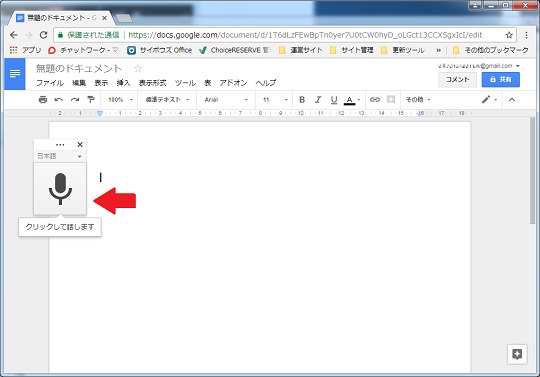The height and width of the screenshot is (377, 540).
Task: Click the add comment toolbar icon
Action: [391, 100]
